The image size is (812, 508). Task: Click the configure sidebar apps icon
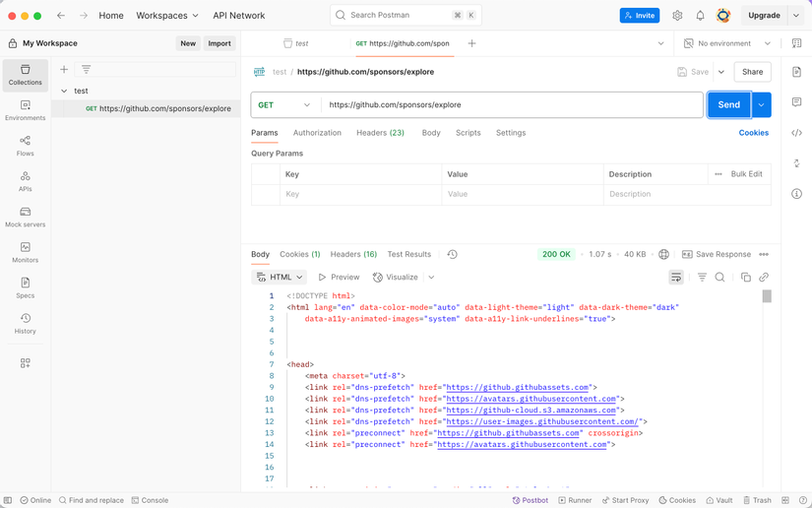(x=25, y=363)
